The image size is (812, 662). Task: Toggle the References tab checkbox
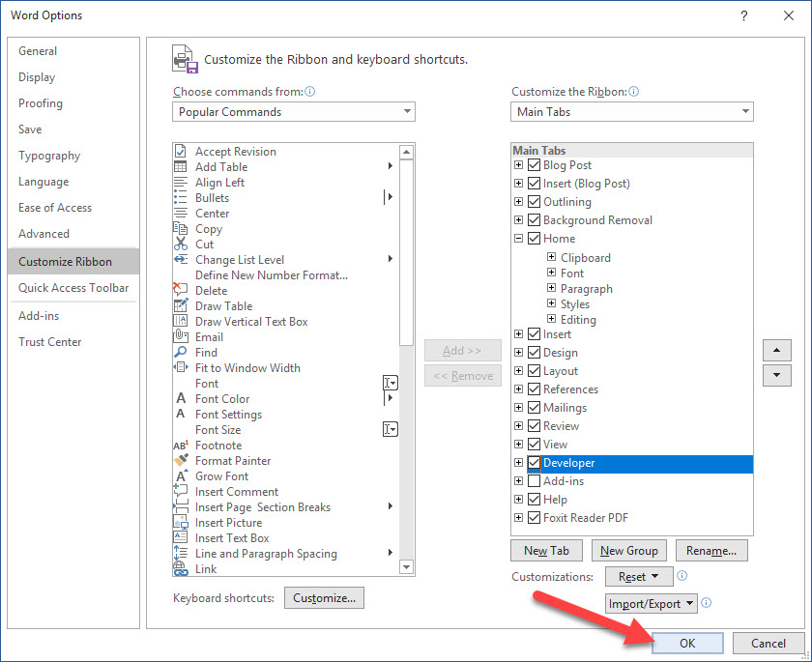pos(534,389)
